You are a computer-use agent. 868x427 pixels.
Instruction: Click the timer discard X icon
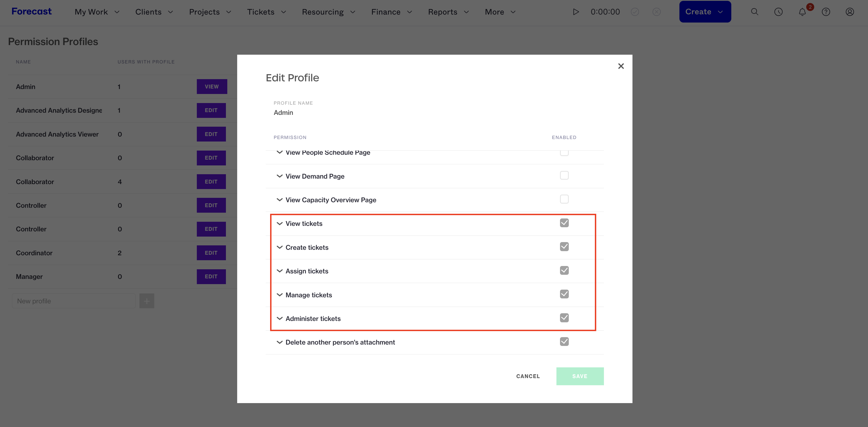click(x=656, y=12)
